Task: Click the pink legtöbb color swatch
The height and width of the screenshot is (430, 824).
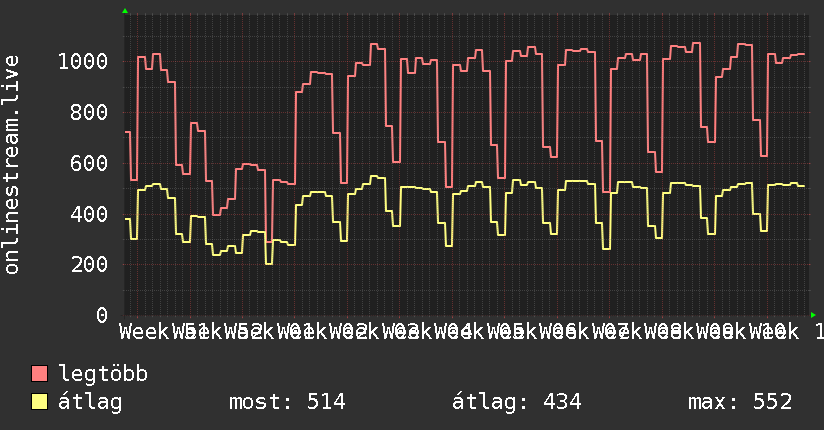Action: point(39,374)
